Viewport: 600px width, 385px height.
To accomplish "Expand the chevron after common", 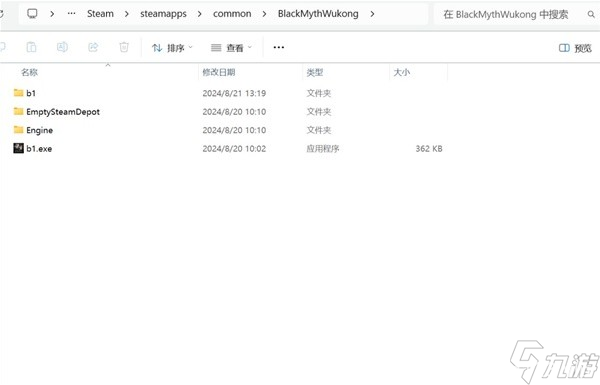I will pyautogui.click(x=264, y=14).
